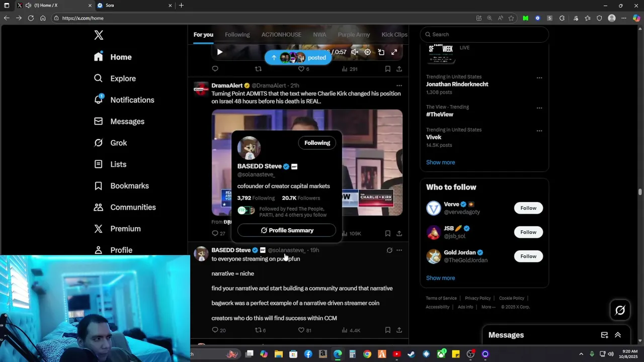This screenshot has height=362, width=644.
Task: Like the BASEDD Steve post with 81 likes
Action: click(305, 330)
